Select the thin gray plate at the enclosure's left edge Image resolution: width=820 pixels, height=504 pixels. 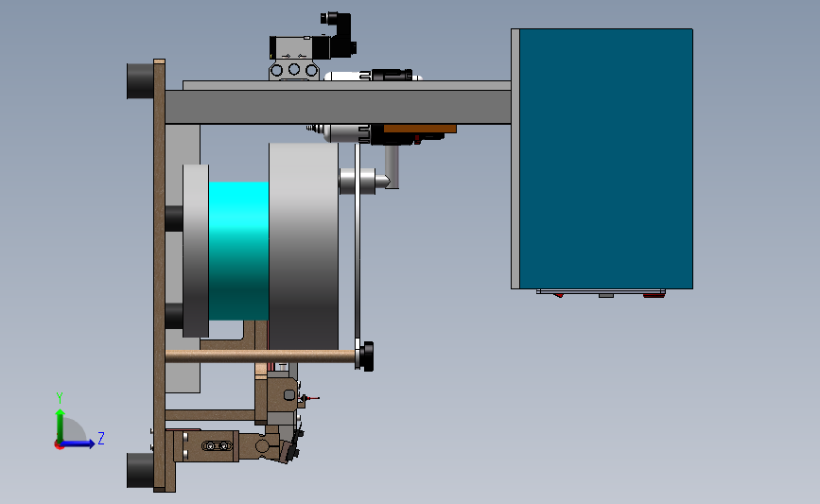515,159
